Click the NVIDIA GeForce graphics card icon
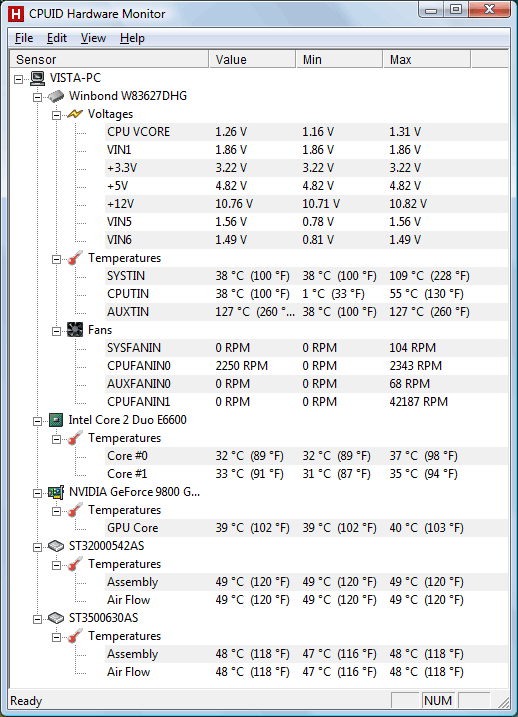 point(56,492)
